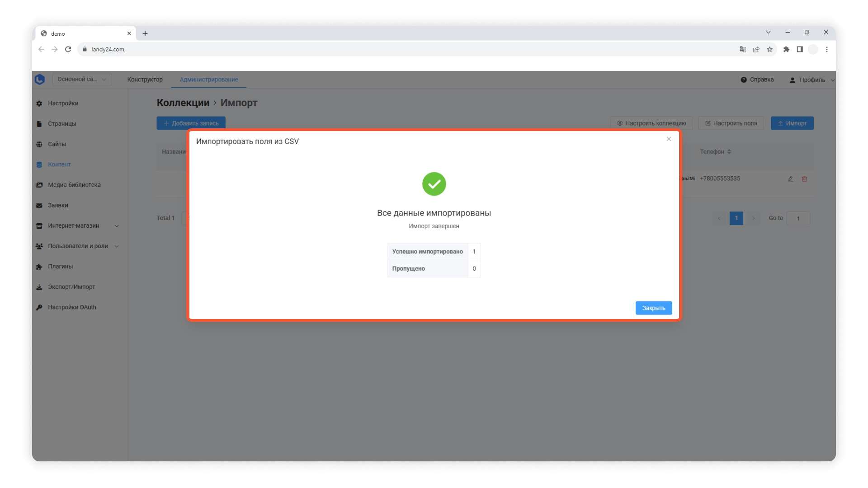868x488 pixels.
Task: Click the green success checkmark icon
Action: pos(434,184)
